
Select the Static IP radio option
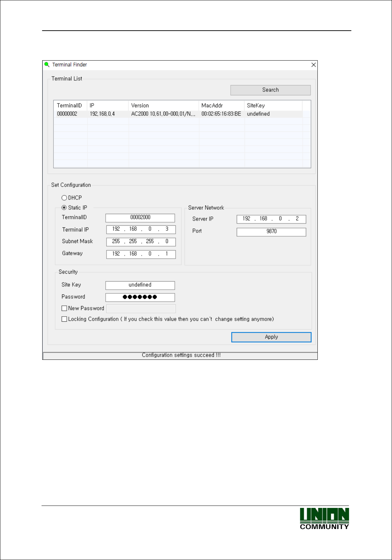tap(64, 208)
